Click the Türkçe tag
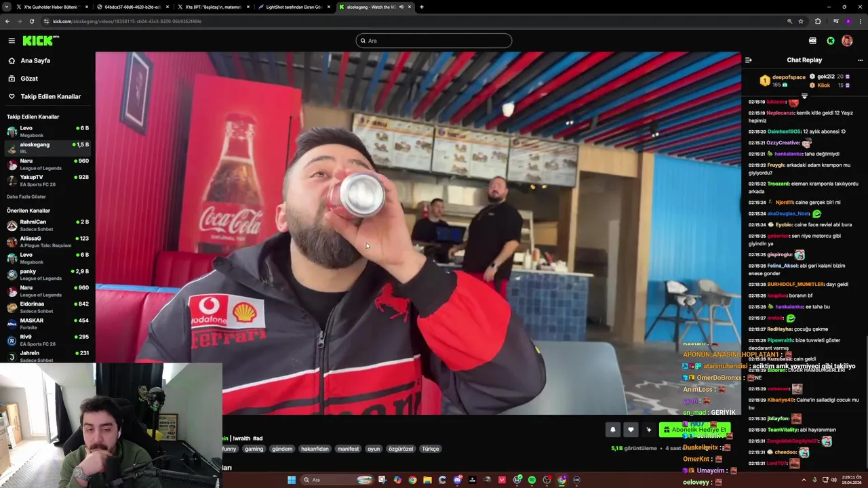Screen dimensions: 868x488 431,449
